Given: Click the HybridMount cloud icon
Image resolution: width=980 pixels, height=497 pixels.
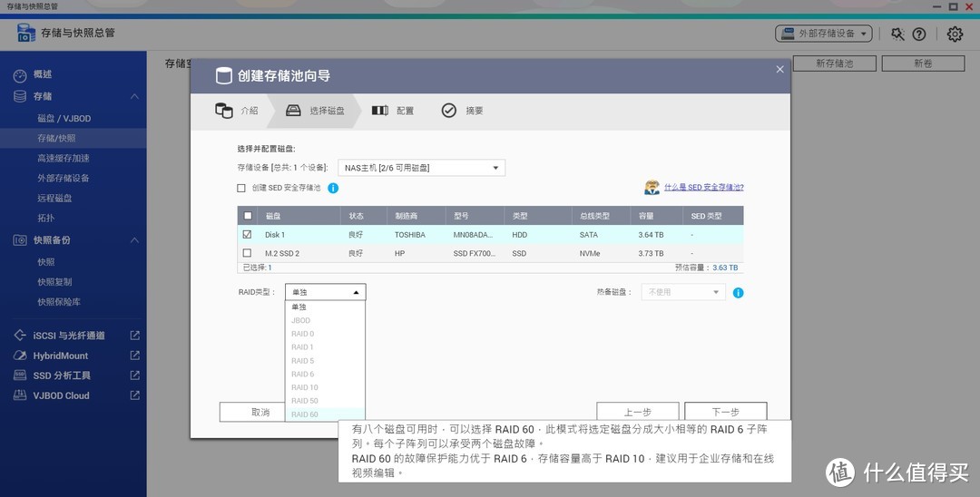Looking at the screenshot, I should (20, 356).
